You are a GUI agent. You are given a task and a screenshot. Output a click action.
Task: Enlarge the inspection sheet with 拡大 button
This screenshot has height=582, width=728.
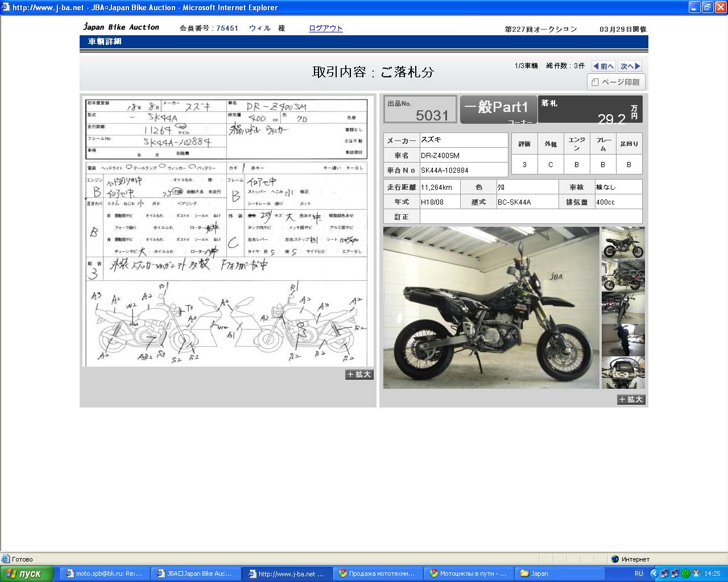[359, 375]
